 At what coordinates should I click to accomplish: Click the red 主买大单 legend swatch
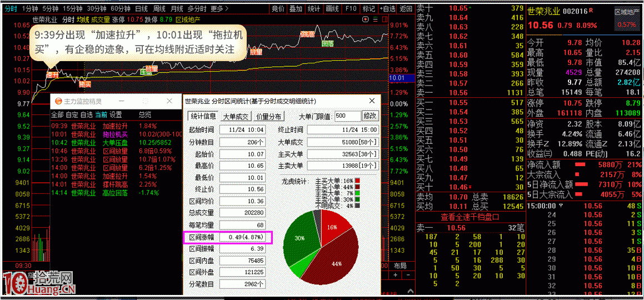tap(357, 181)
